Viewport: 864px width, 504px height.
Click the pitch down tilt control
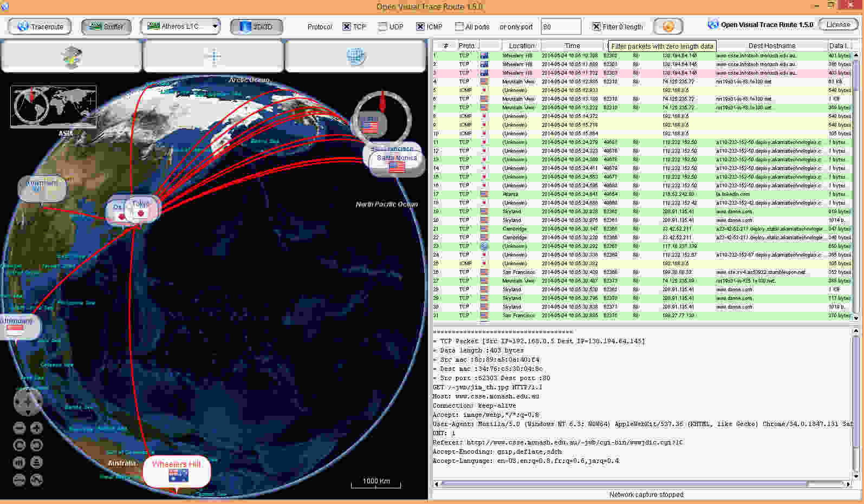coord(36,463)
